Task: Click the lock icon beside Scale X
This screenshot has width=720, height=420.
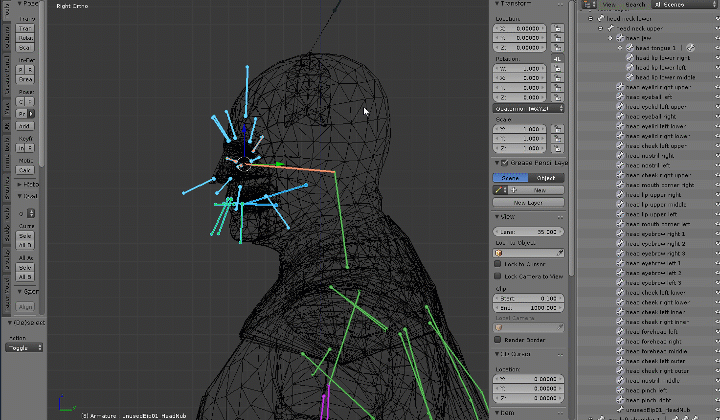Action: pos(555,129)
